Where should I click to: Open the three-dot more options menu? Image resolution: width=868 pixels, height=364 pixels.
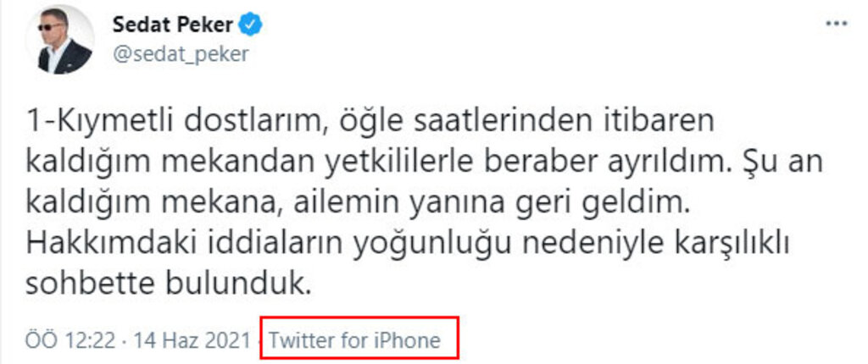(x=837, y=25)
